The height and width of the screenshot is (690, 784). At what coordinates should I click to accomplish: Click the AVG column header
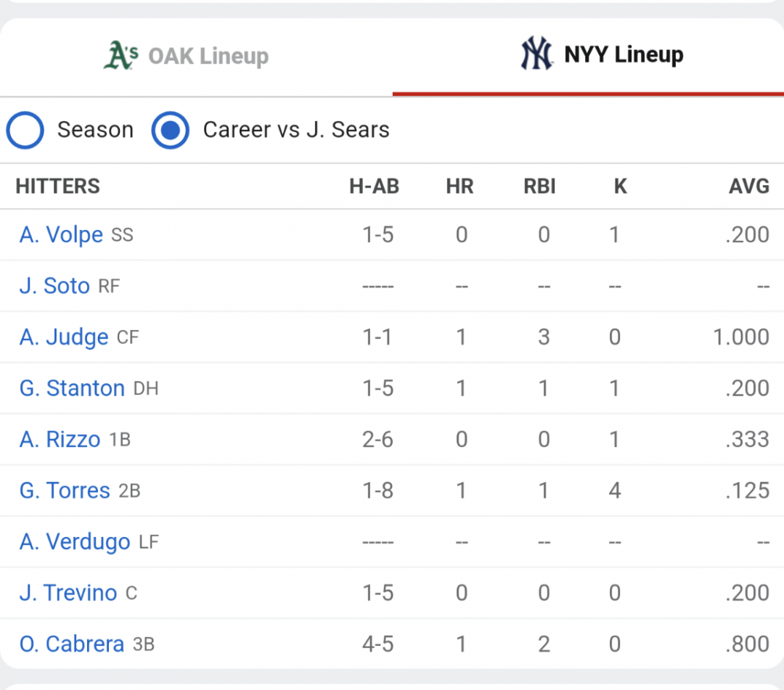pos(748,186)
